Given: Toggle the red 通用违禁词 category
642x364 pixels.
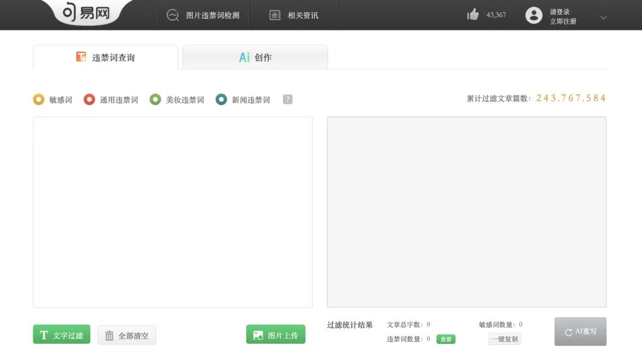Looking at the screenshot, I should (89, 99).
